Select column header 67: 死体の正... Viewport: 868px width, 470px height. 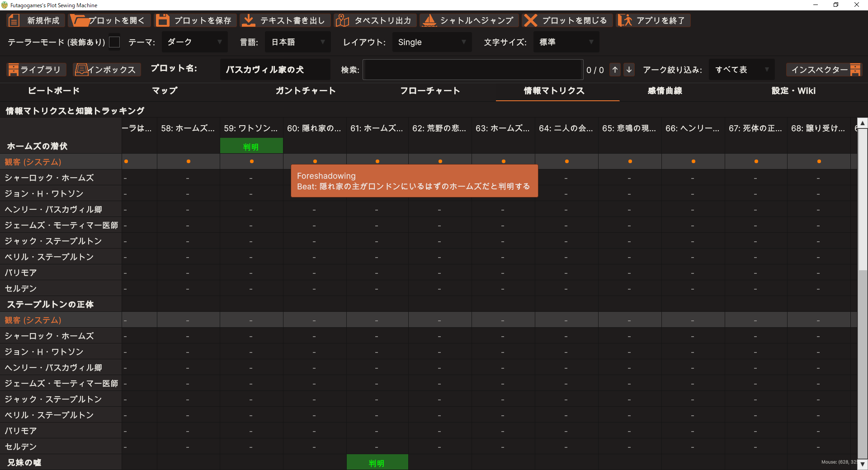pos(755,128)
